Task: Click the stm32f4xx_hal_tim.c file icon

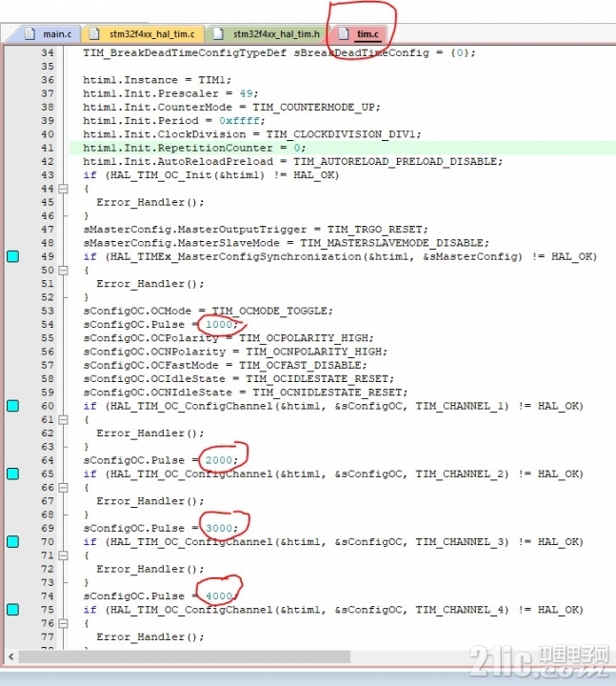Action: (x=94, y=33)
